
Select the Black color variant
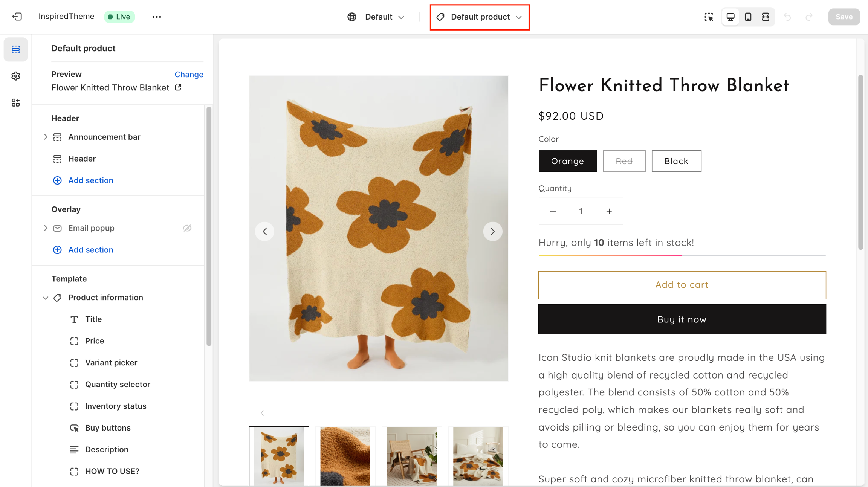[676, 161]
